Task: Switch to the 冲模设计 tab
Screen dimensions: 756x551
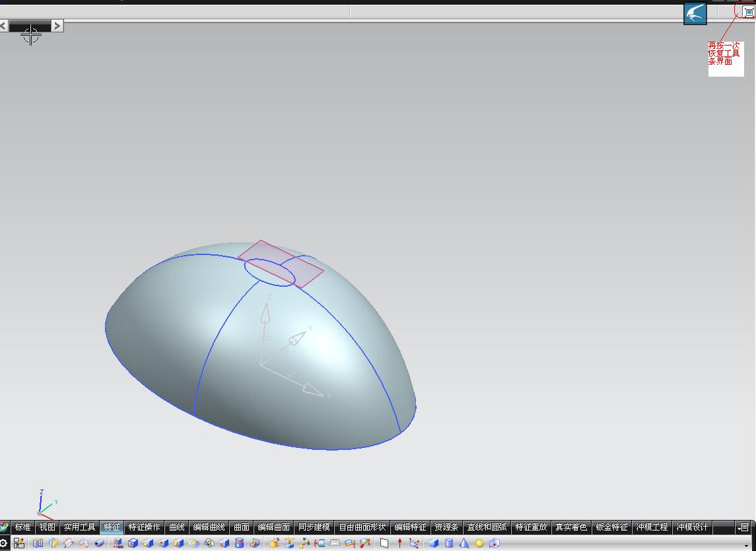Action: (692, 527)
